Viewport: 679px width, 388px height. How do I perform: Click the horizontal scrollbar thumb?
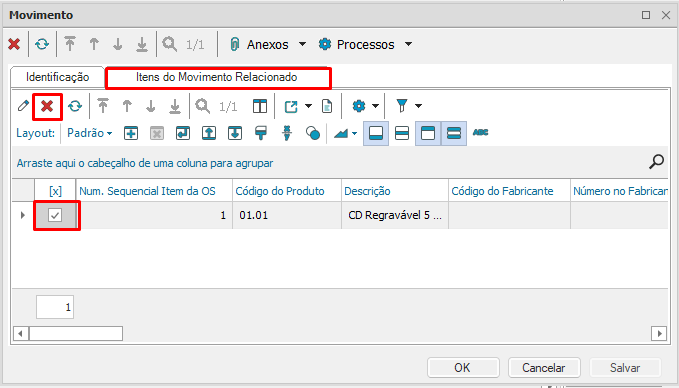click(x=76, y=333)
